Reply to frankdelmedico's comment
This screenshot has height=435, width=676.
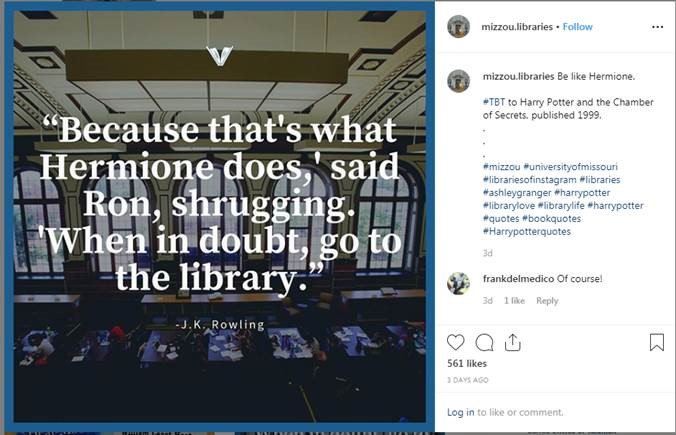pyautogui.click(x=547, y=301)
